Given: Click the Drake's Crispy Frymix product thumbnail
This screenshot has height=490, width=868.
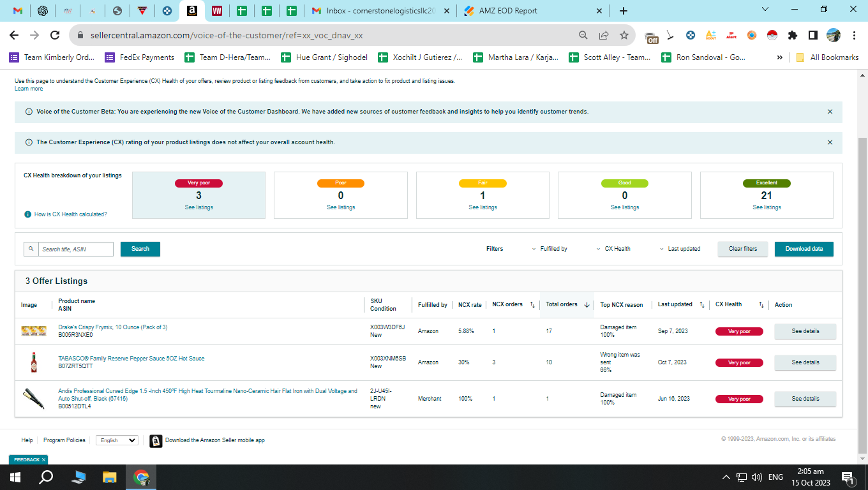Looking at the screenshot, I should pos(34,330).
